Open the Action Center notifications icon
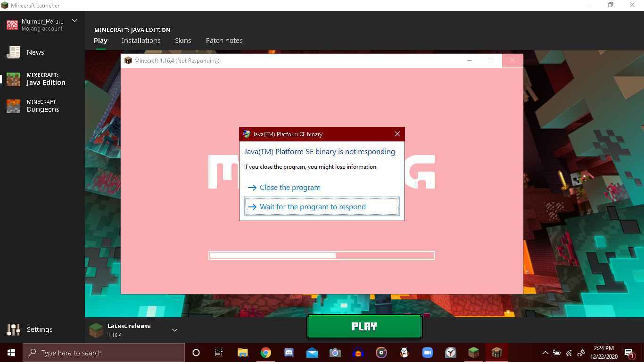The image size is (644, 362). [x=629, y=353]
